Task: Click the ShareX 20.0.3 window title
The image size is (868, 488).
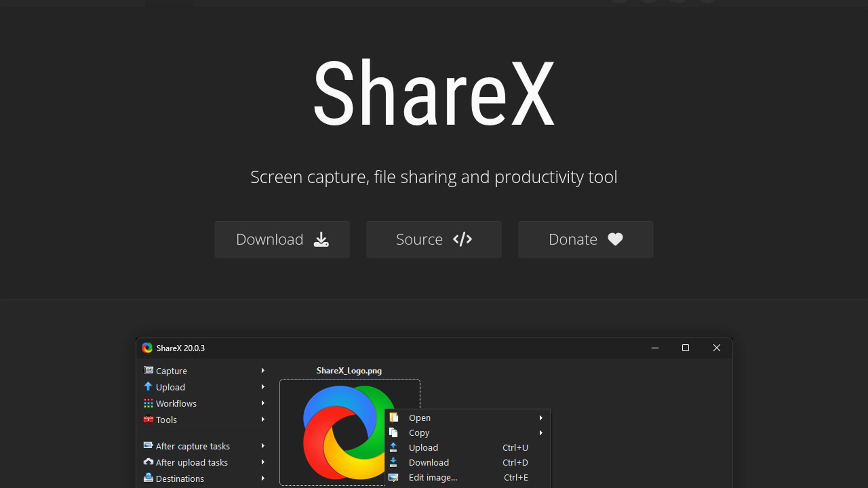Action: point(180,348)
